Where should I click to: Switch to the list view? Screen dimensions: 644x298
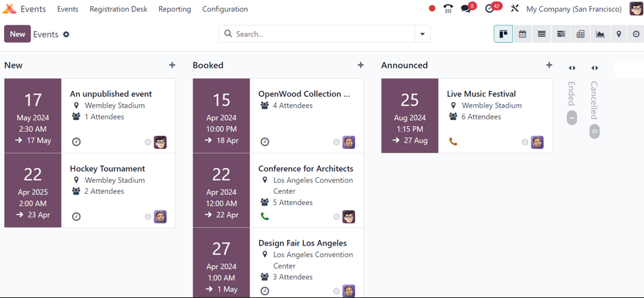(x=542, y=34)
